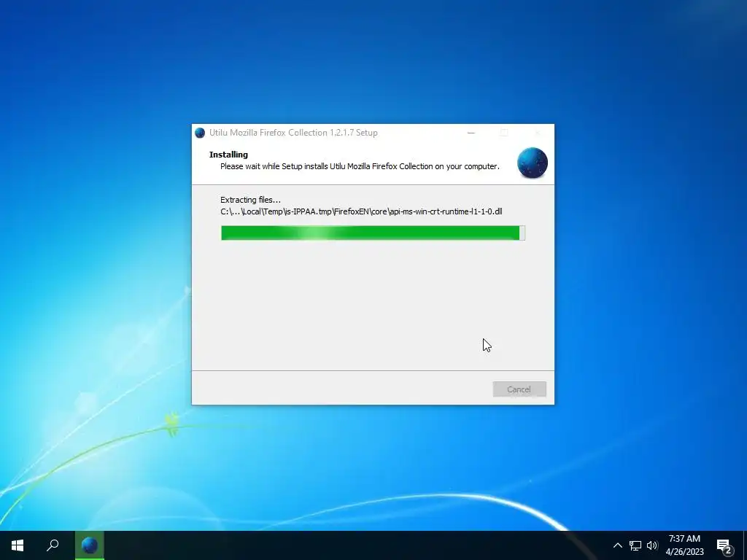
Task: Open taskbar search magnifier
Action: point(53,545)
